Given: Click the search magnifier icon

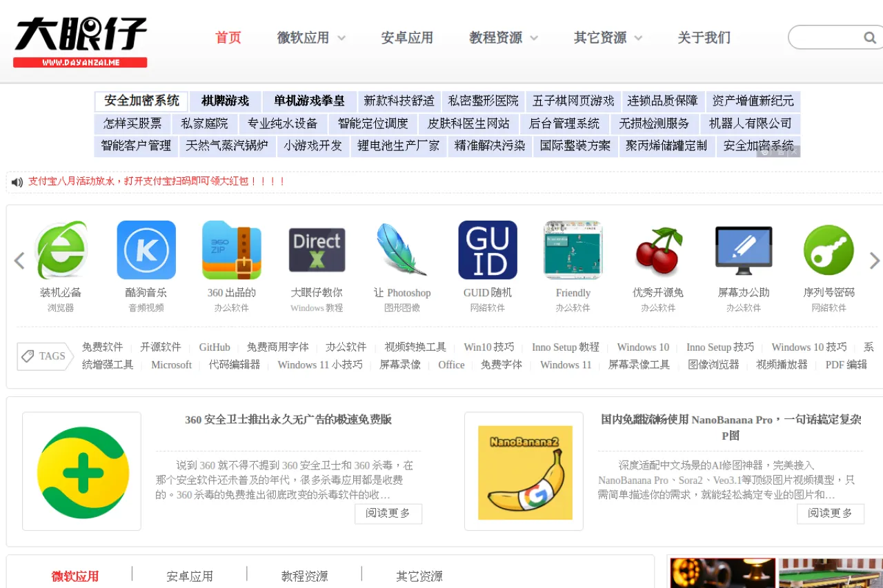Looking at the screenshot, I should [869, 37].
